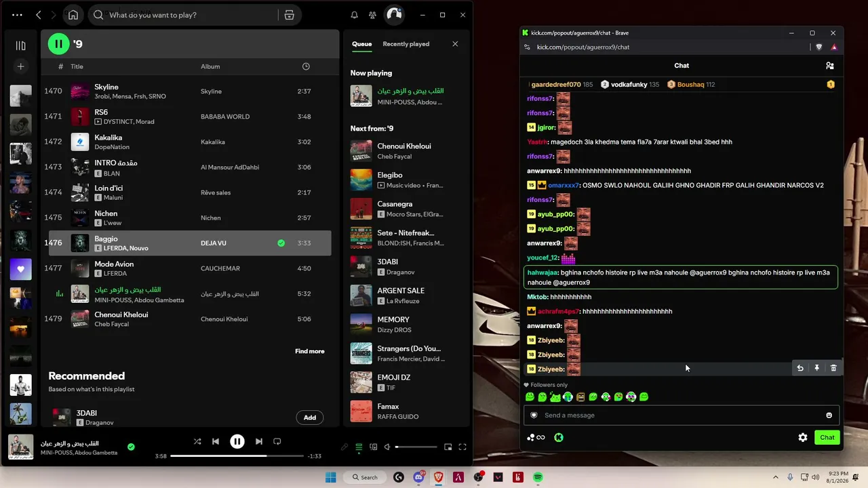Open Kick chat settings gear

pos(803,437)
